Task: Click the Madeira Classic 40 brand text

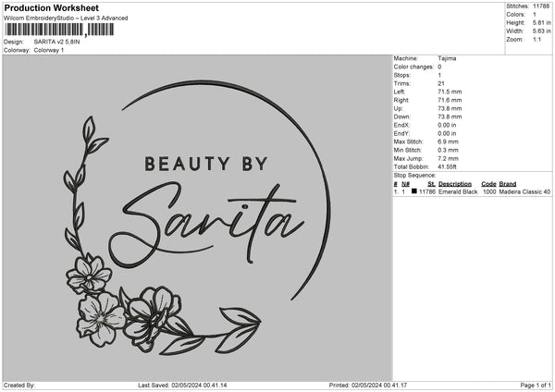Action: [x=524, y=191]
